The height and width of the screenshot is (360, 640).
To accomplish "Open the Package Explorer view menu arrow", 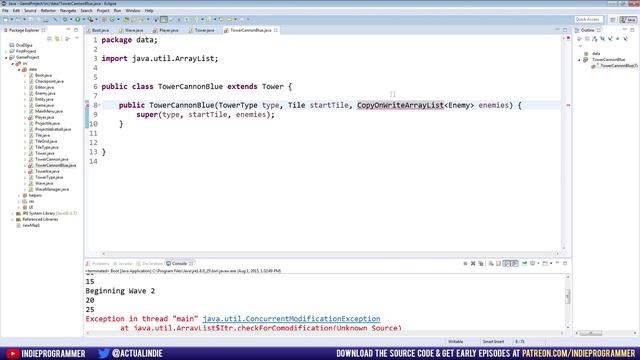I will tap(77, 38).
